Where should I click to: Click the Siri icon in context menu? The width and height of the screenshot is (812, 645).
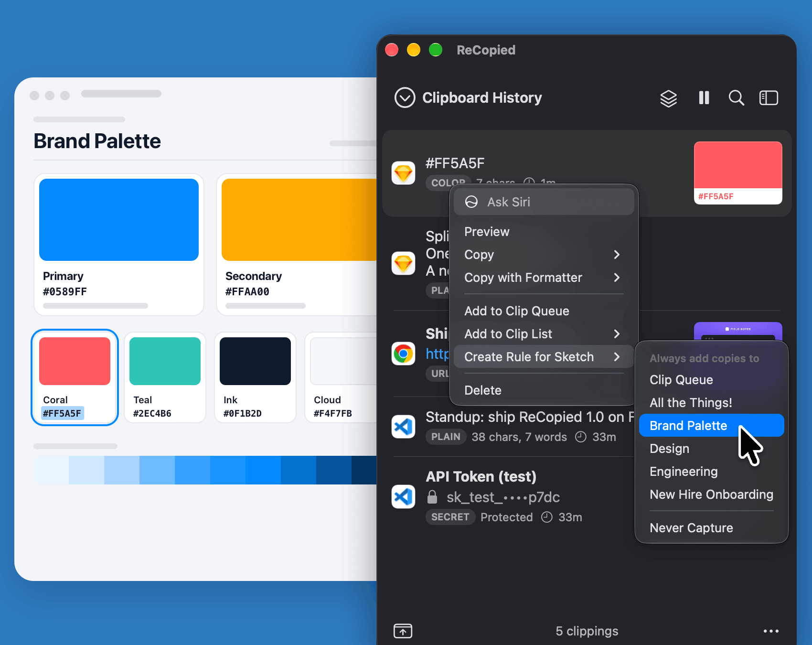(471, 202)
